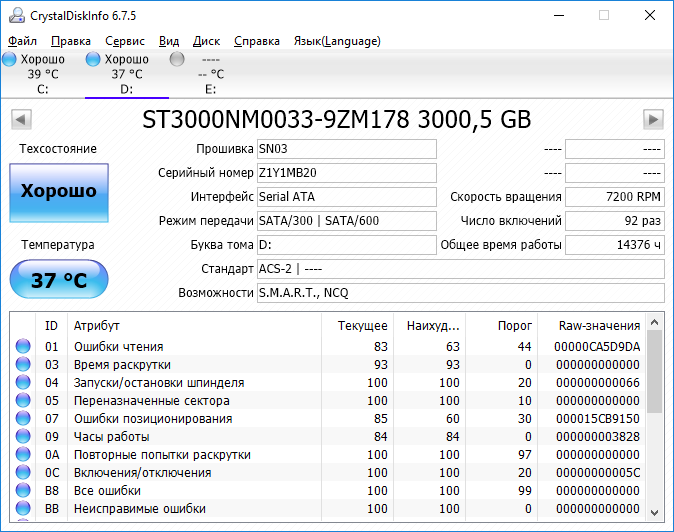This screenshot has height=532, width=674.
Task: Click the status circle for Часы работы
Action: (x=23, y=437)
